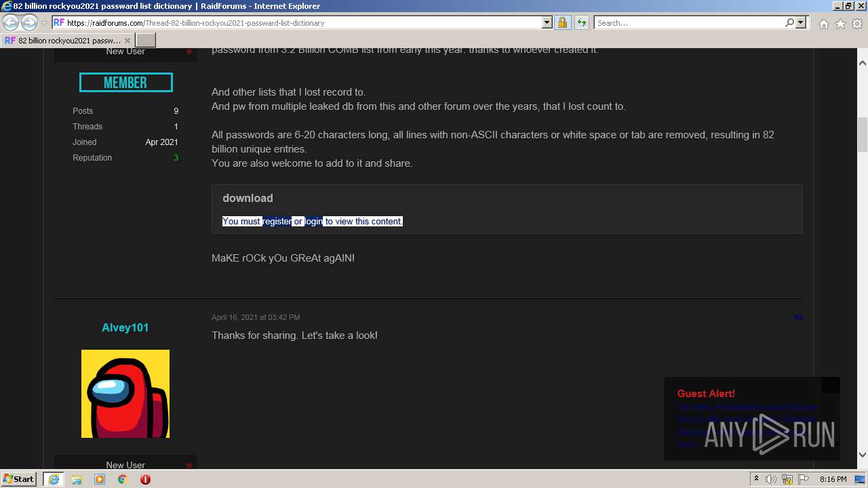Open the search provider dropdown
The image size is (868, 488).
801,22
